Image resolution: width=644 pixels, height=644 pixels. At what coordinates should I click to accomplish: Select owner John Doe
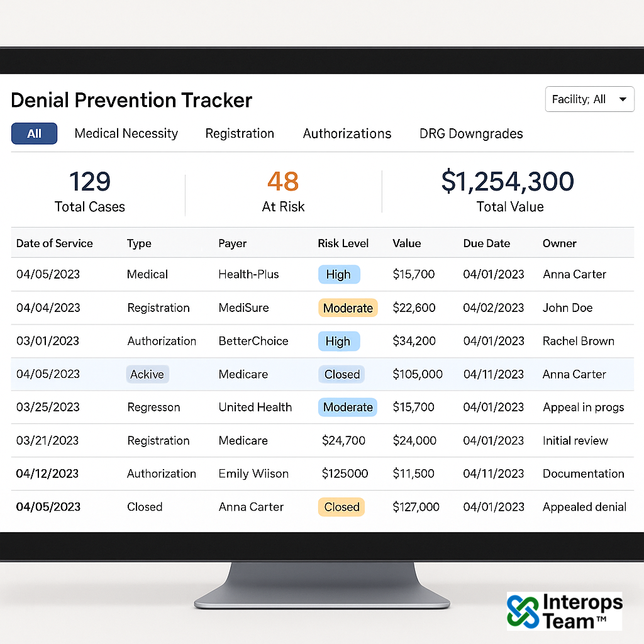click(568, 308)
